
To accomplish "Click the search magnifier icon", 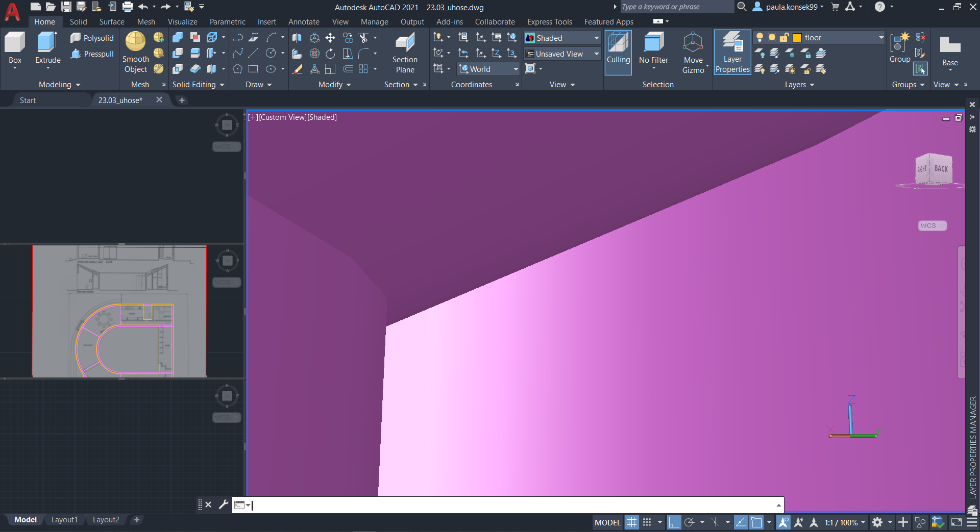I will (x=742, y=7).
